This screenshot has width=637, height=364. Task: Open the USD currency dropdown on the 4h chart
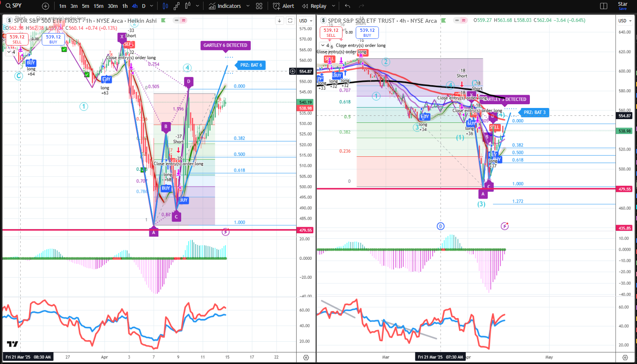[x=625, y=21]
